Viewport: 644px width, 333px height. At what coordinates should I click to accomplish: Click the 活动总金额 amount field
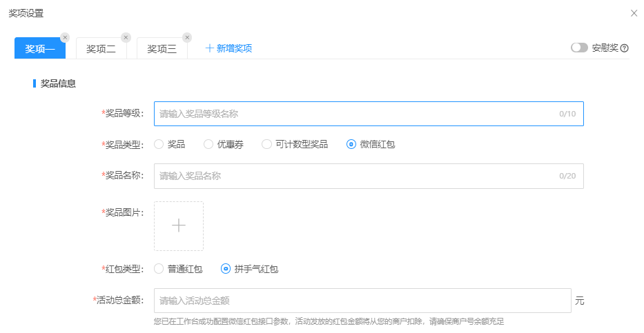click(362, 301)
